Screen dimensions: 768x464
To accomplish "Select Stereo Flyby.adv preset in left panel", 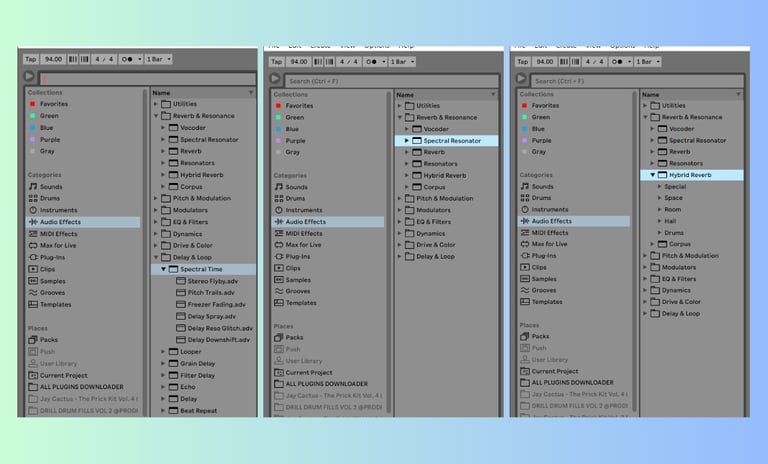I will [207, 281].
